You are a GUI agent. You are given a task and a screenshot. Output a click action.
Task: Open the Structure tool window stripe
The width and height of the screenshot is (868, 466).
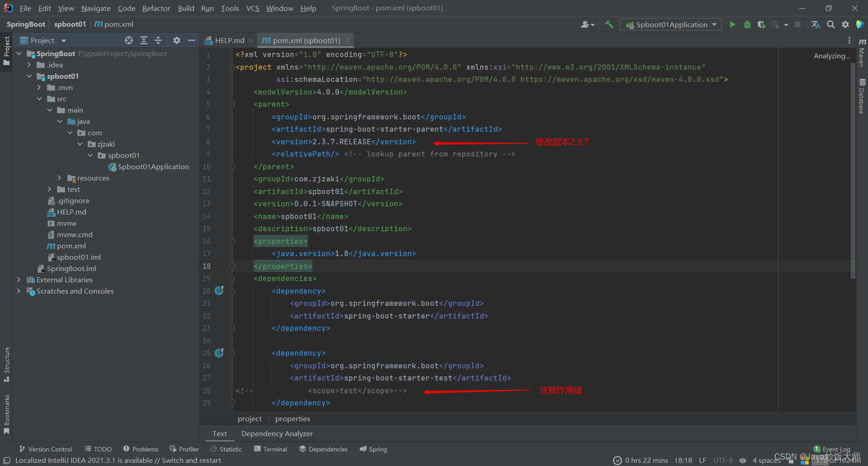pyautogui.click(x=6, y=364)
